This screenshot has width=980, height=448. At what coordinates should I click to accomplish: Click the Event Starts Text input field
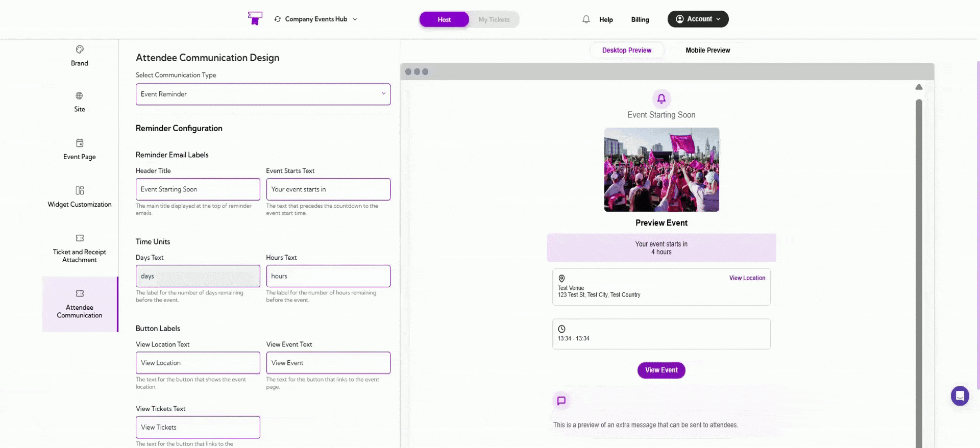(328, 189)
